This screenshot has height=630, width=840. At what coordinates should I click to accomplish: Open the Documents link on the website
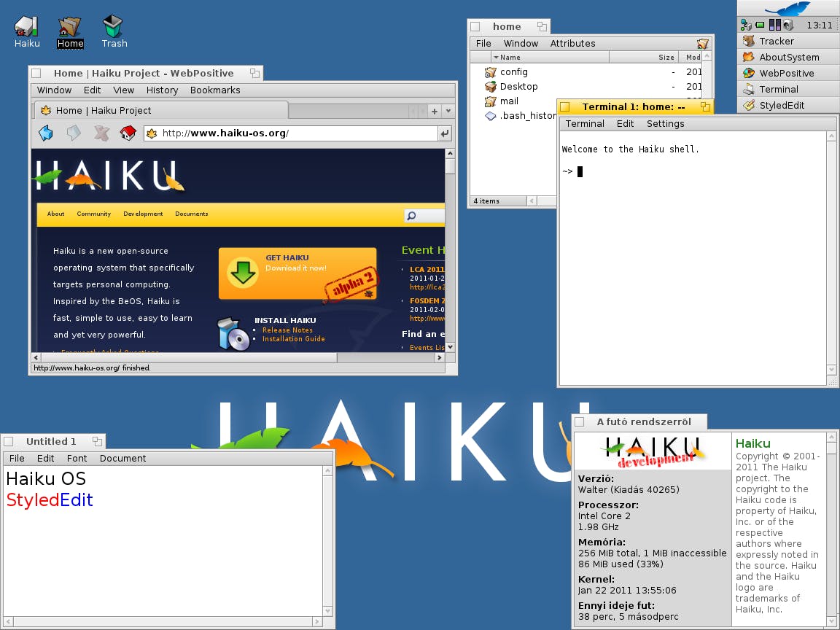pos(191,214)
